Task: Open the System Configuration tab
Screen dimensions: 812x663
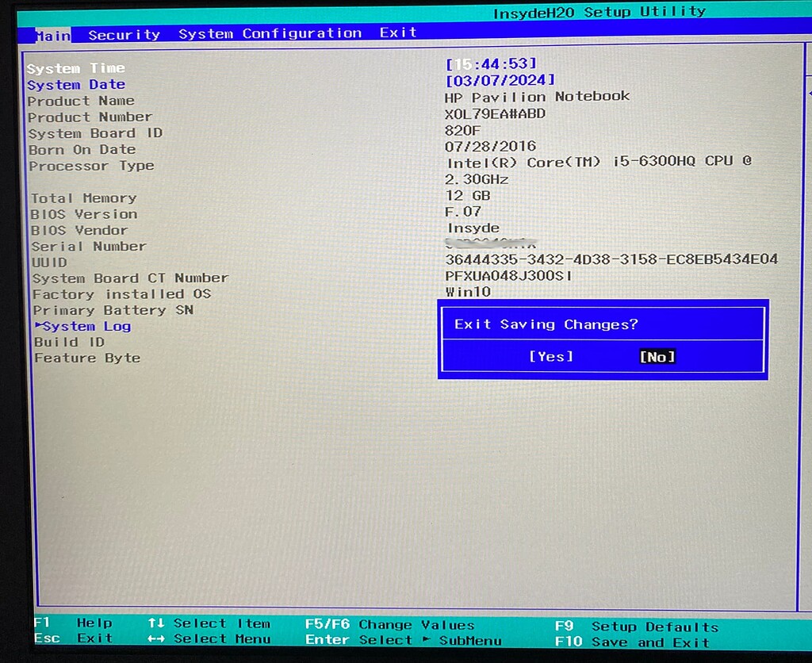Action: [x=270, y=33]
